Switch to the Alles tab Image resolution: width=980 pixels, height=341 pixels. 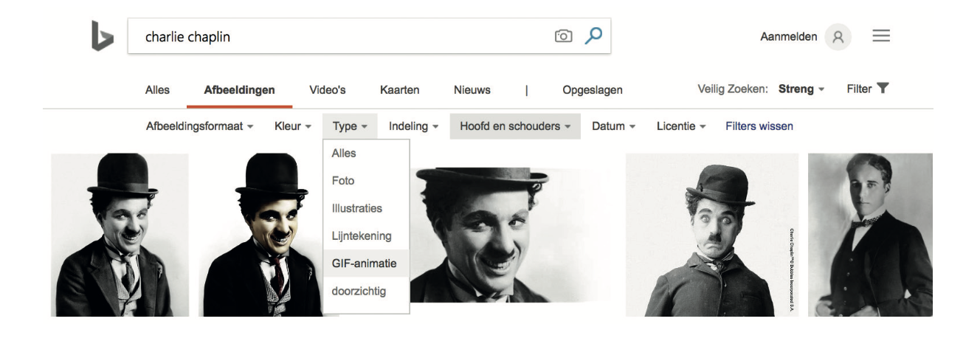[157, 90]
